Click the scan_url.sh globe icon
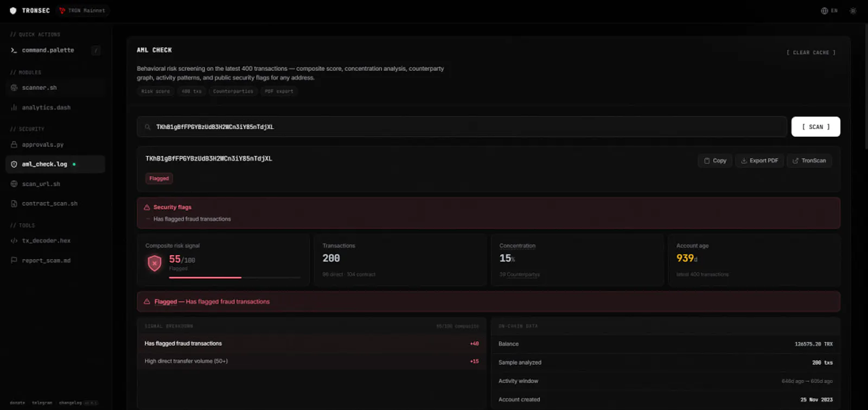The image size is (868, 410). [x=14, y=184]
